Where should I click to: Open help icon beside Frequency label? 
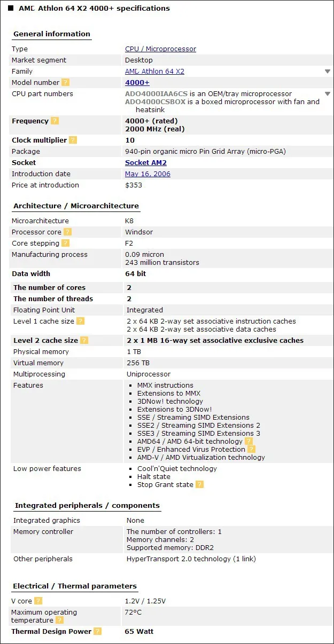[x=55, y=121]
